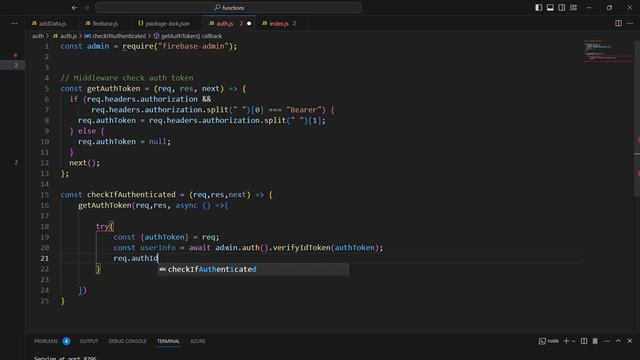
Task: Open the Customize Layout icon
Action: pyautogui.click(x=573, y=7)
